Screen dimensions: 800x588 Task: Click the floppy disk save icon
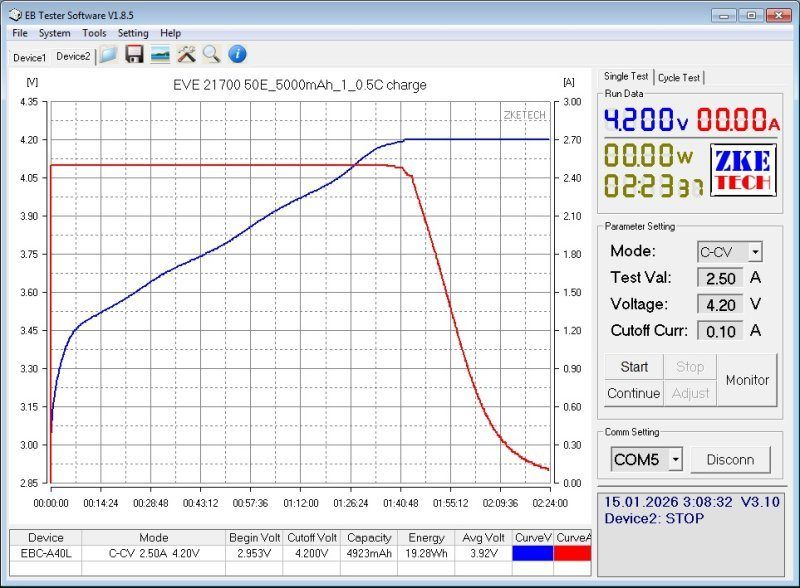tap(135, 54)
